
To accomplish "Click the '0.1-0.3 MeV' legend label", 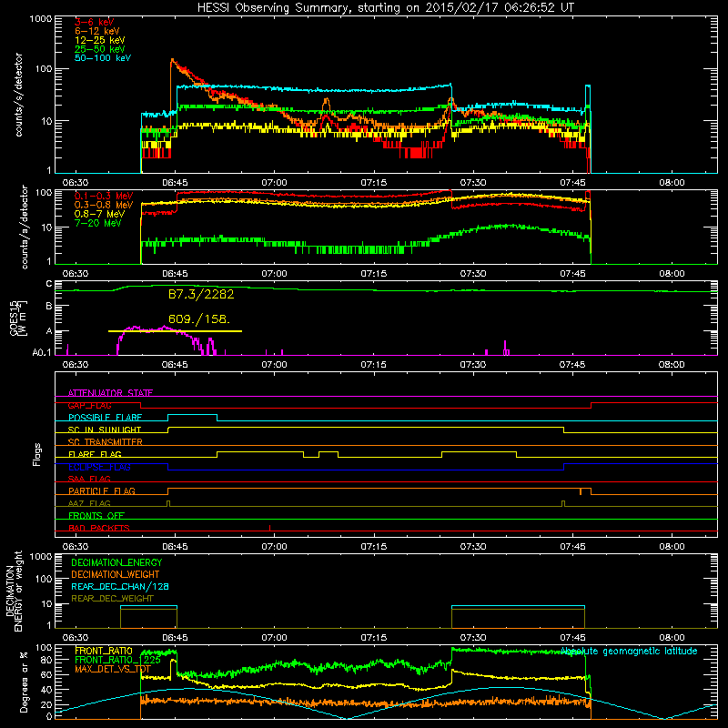I will pos(104,196).
